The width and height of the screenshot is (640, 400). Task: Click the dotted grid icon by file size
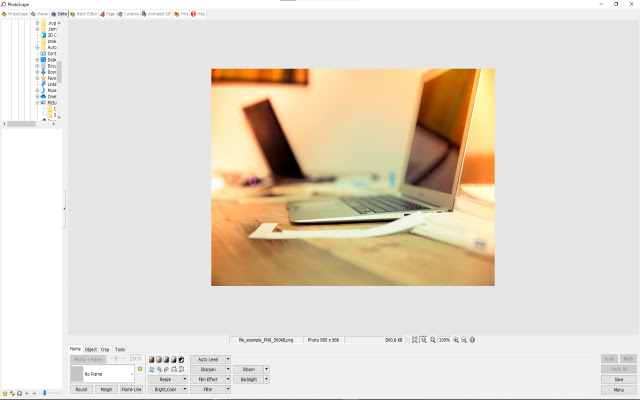click(x=407, y=340)
